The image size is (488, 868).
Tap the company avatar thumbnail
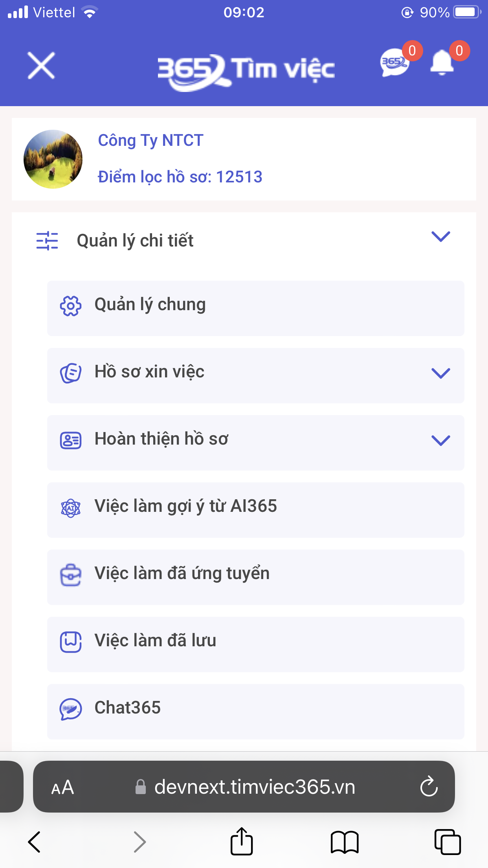(53, 159)
